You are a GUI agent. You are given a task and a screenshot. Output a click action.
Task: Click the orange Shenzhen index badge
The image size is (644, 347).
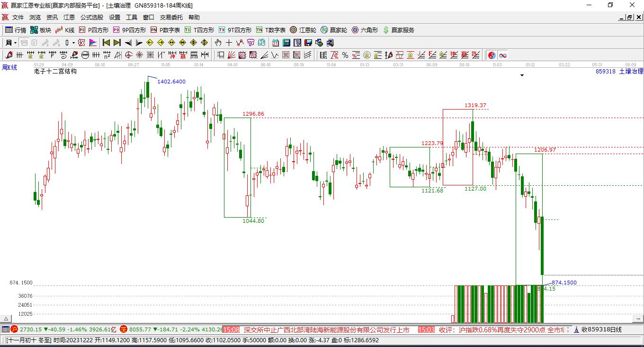124,329
